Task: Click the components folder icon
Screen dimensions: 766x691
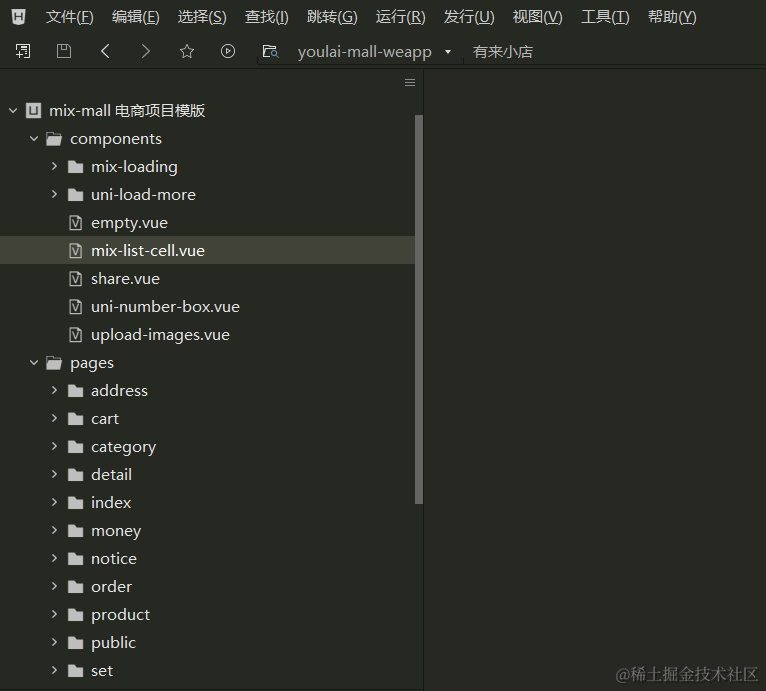Action: pyautogui.click(x=54, y=139)
